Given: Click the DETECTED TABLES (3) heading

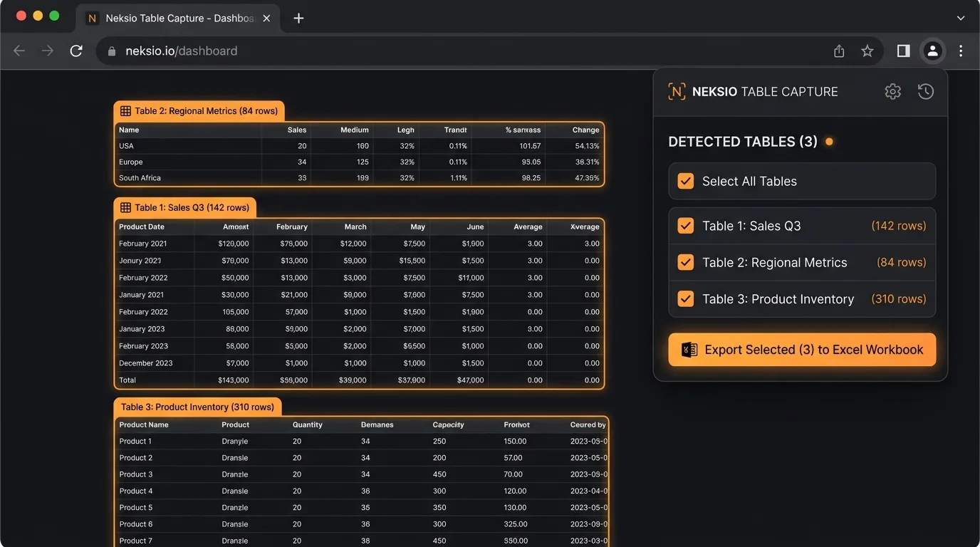Looking at the screenshot, I should (743, 142).
